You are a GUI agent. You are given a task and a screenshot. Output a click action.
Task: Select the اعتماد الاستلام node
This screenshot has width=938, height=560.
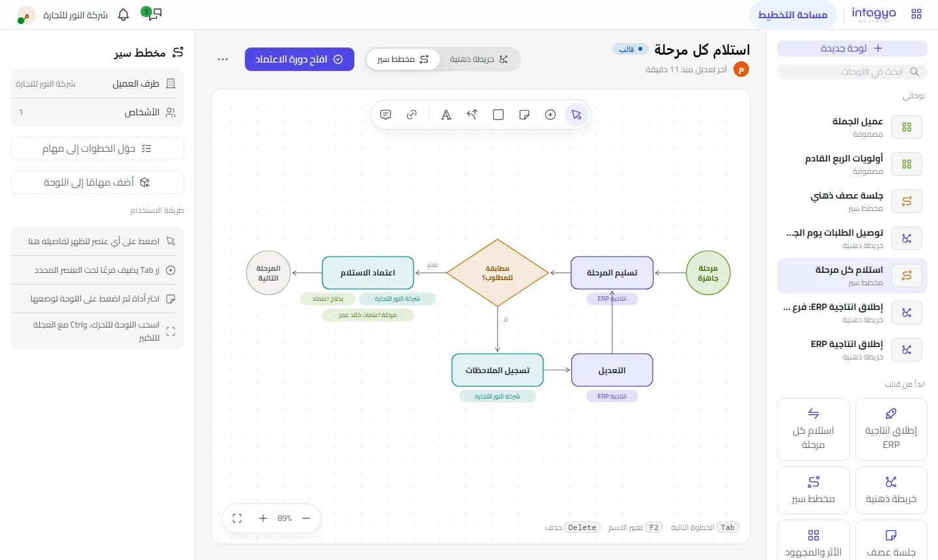368,273
